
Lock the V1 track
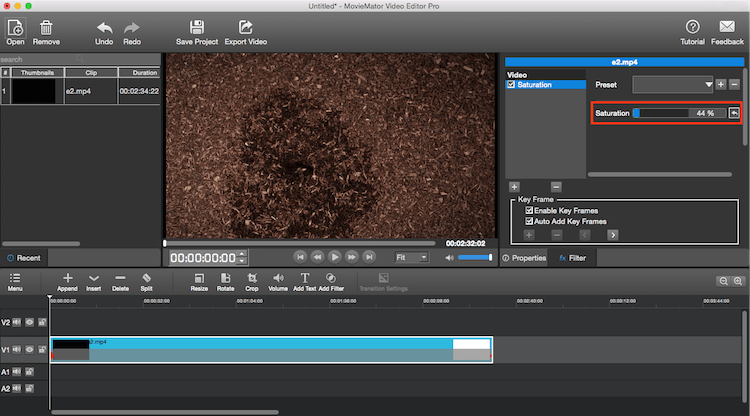pos(43,350)
